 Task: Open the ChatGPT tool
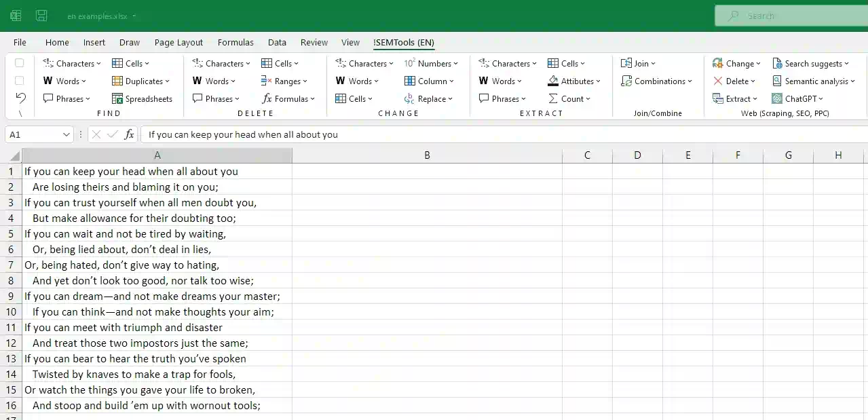pyautogui.click(x=798, y=98)
